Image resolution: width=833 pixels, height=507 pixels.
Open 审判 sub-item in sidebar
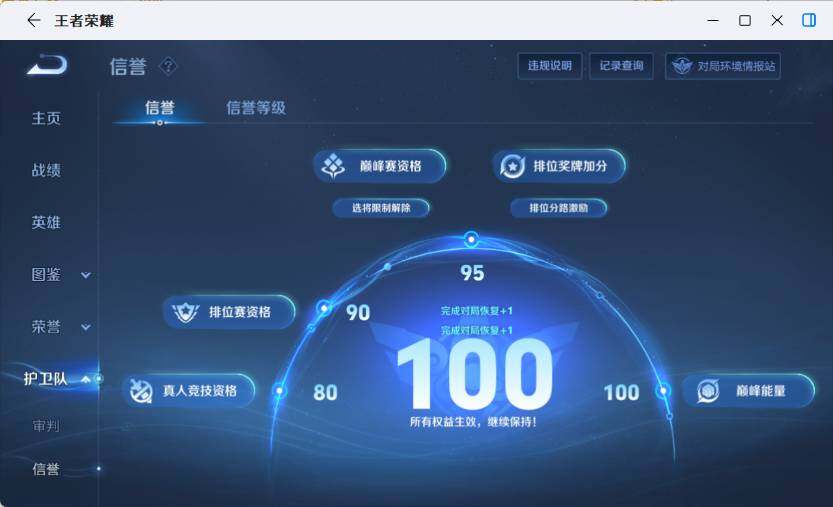[x=46, y=426]
